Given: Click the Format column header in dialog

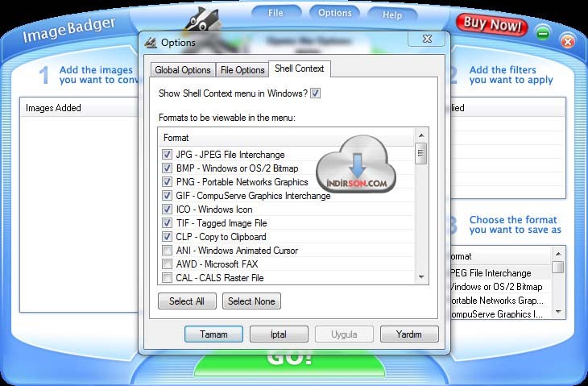Looking at the screenshot, I should click(286, 138).
